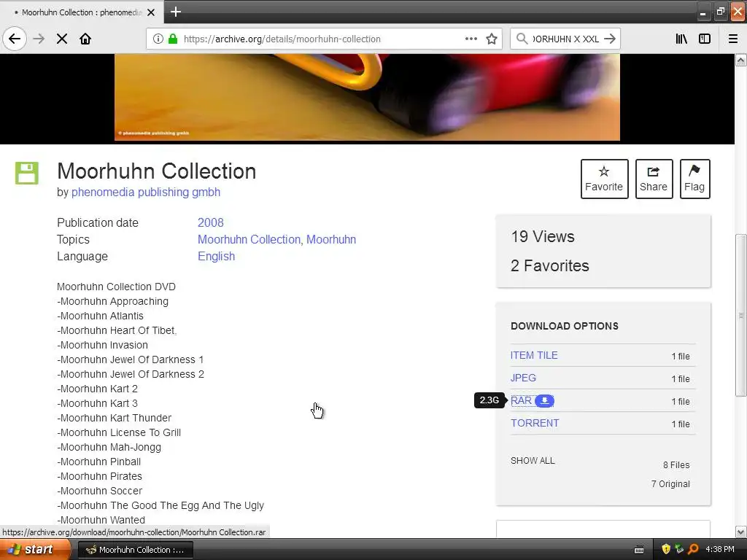Click the search magnifier icon in search box
Viewport: 747px width, 560px height.
[522, 39]
